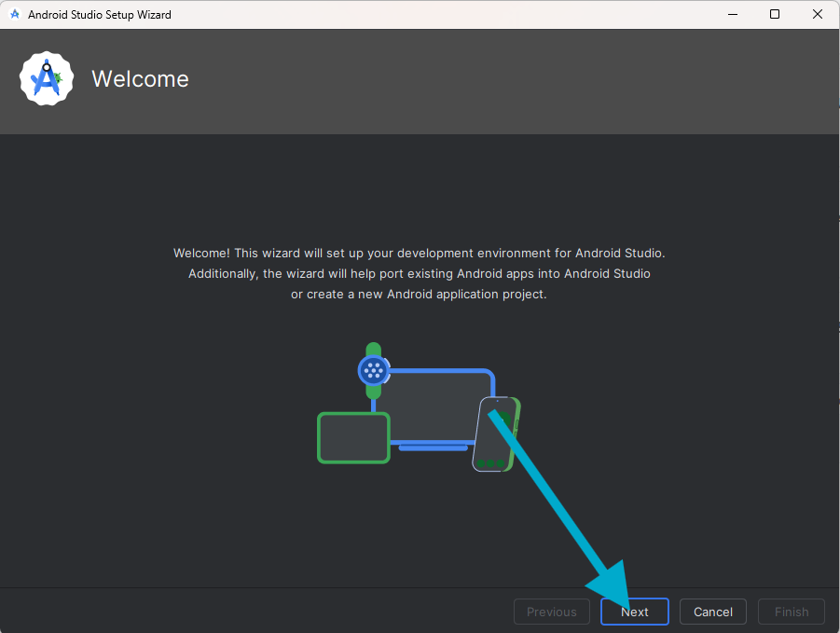
Task: Click the small Android Studio title bar icon
Action: tap(14, 15)
